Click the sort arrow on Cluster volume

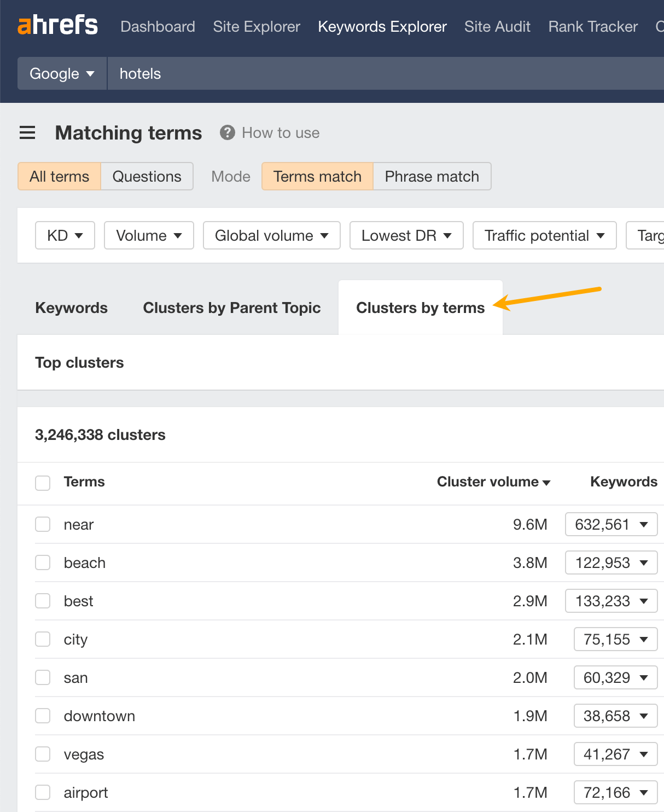coord(546,483)
